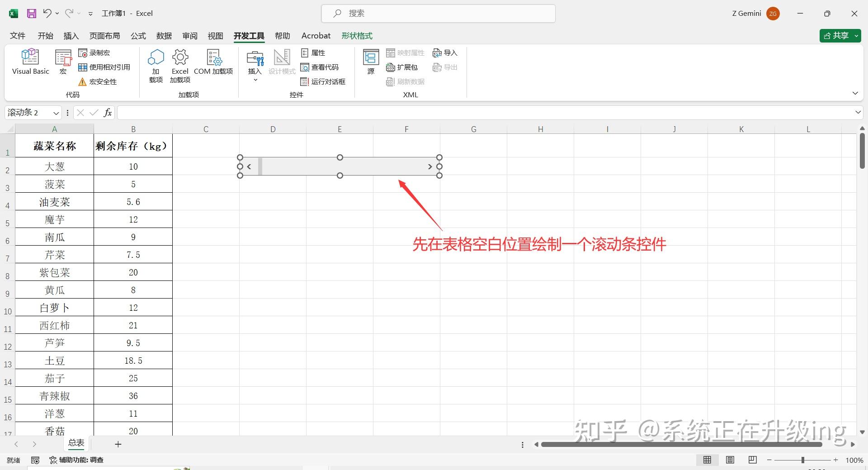
Task: Open the Shape Format (形状格式) tab
Action: 357,36
